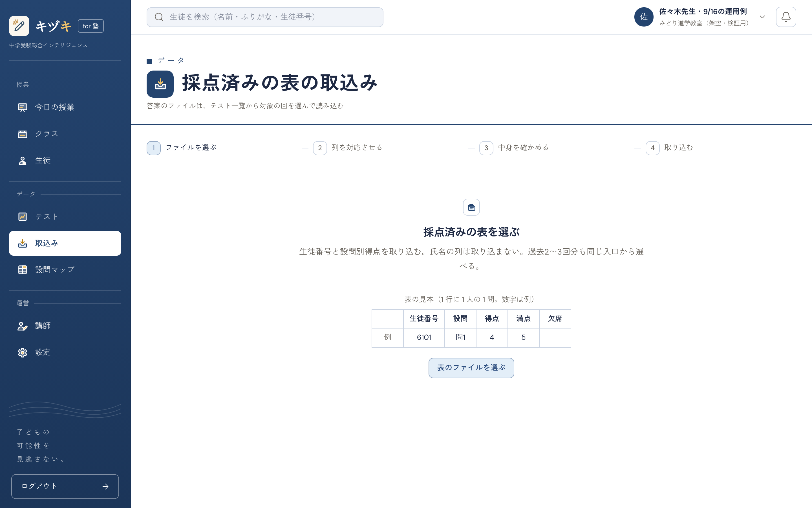Click the search magnifier icon
This screenshot has height=508, width=812.
tap(159, 17)
